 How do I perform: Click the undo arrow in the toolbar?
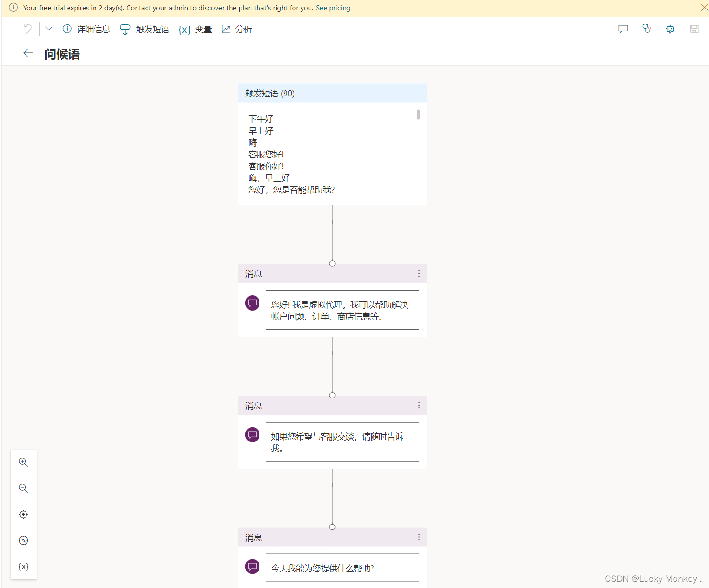(x=28, y=29)
